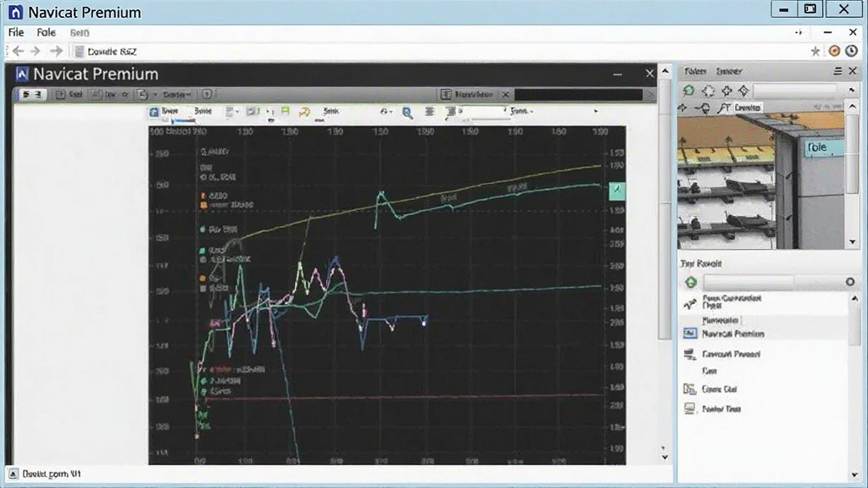Click the green circle icon under Ter Rooit
Image resolution: width=868 pixels, height=488 pixels.
(690, 283)
